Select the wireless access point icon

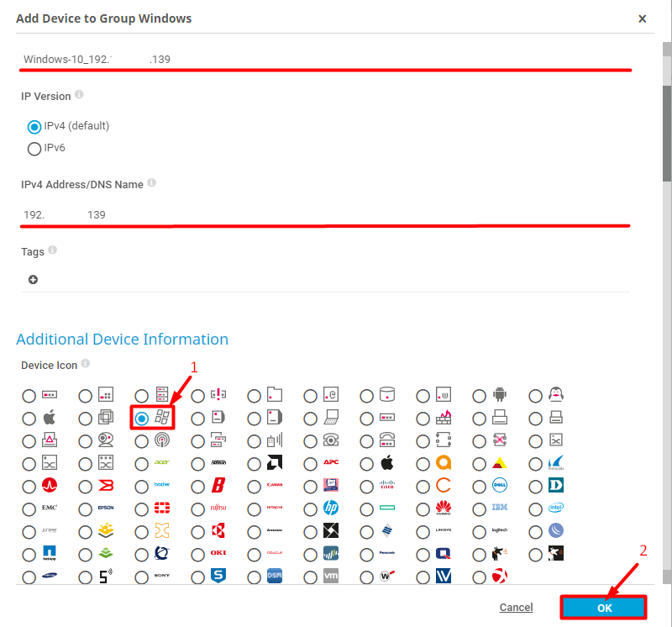click(x=162, y=440)
